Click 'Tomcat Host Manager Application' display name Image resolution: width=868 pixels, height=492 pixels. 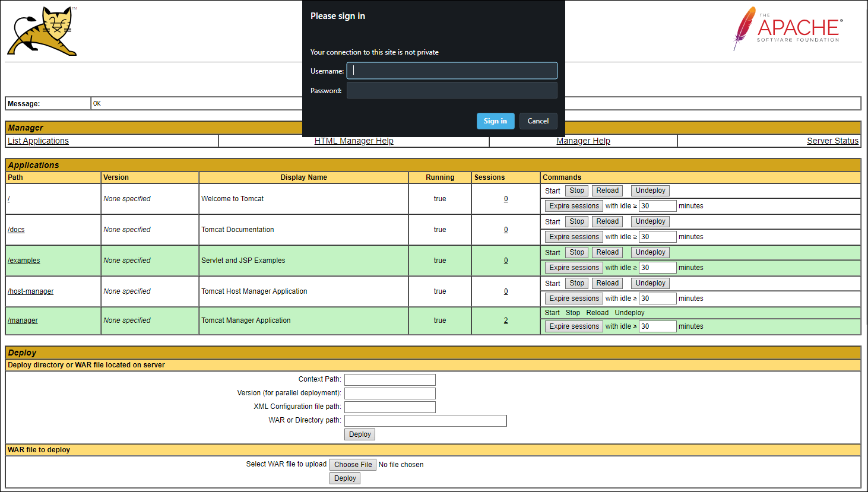click(x=254, y=291)
